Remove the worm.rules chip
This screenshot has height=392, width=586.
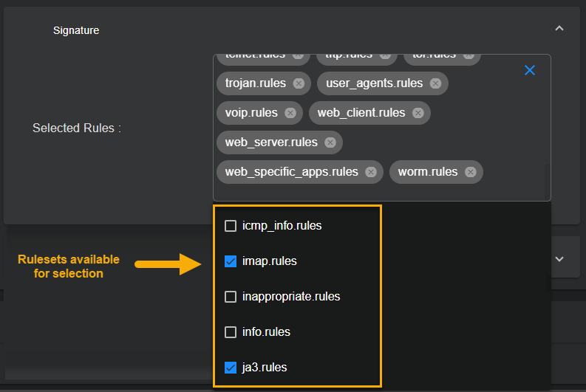pyautogui.click(x=471, y=172)
